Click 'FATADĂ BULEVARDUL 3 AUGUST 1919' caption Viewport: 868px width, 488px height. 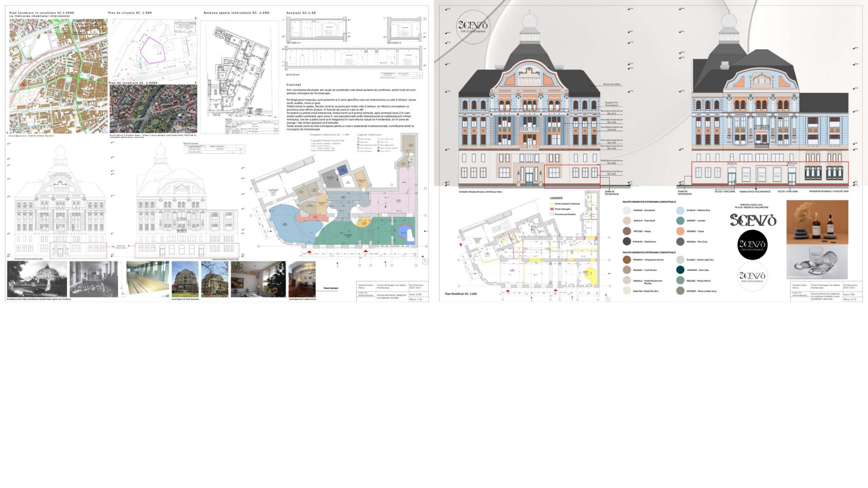coord(829,191)
